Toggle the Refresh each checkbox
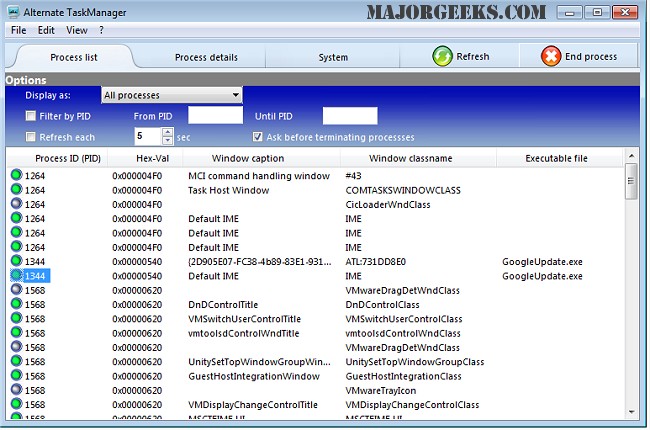 point(32,137)
